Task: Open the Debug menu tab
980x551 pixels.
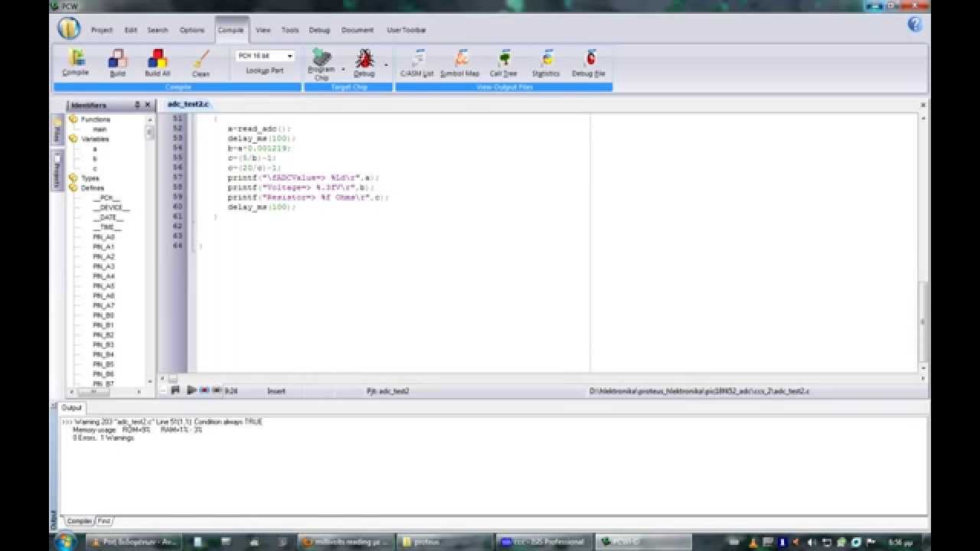Action: [319, 30]
